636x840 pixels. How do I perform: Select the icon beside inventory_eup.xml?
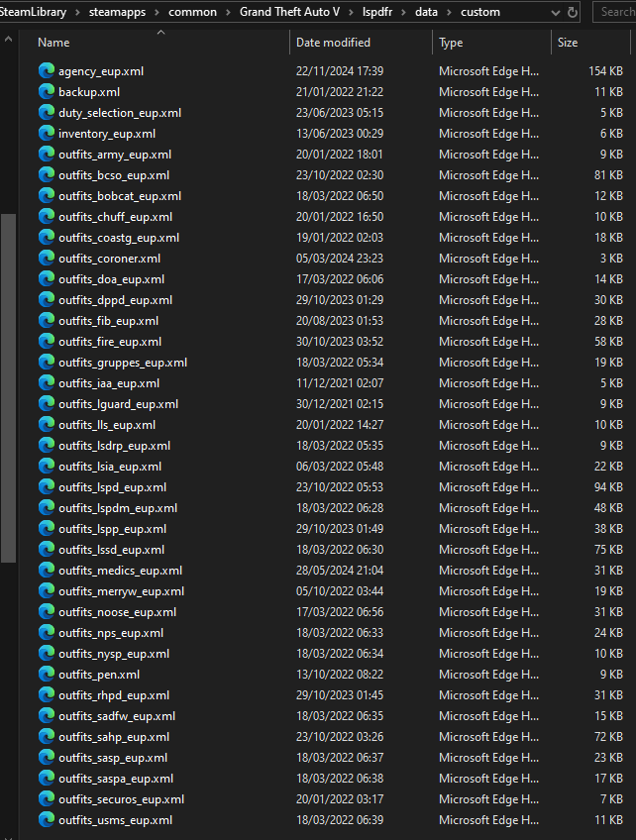[46, 134]
